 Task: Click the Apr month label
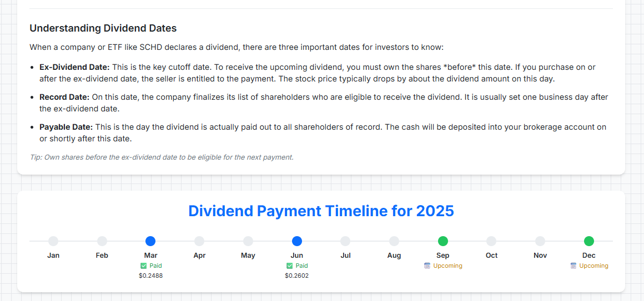tap(199, 256)
